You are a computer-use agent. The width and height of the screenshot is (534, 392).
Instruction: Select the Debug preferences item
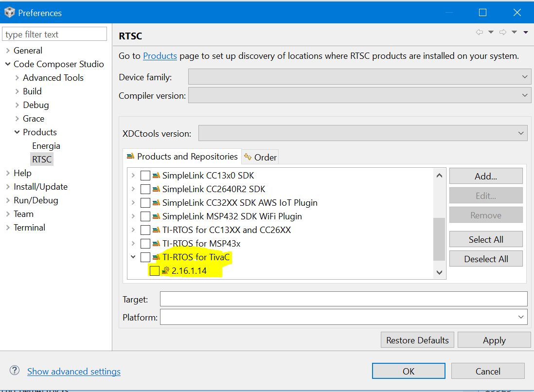click(36, 105)
